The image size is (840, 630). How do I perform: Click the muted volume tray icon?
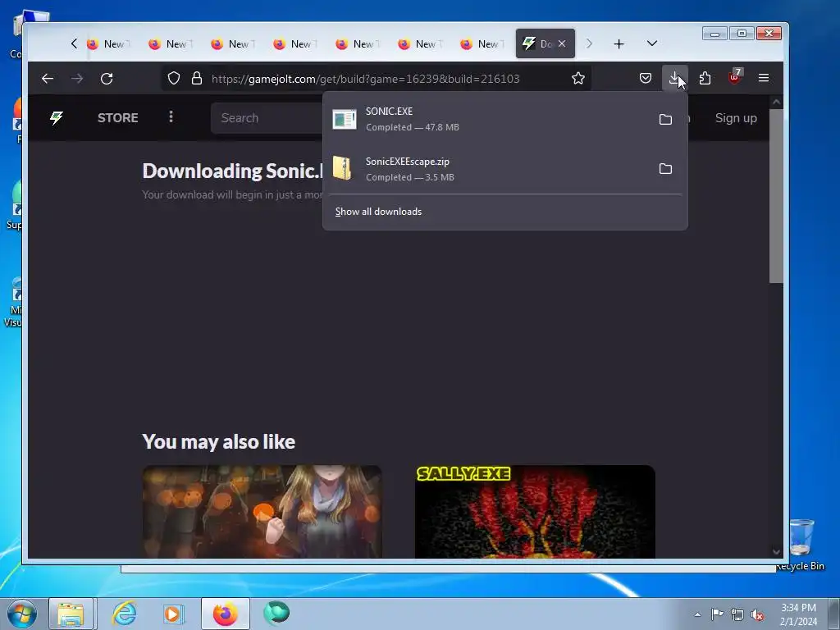point(757,614)
